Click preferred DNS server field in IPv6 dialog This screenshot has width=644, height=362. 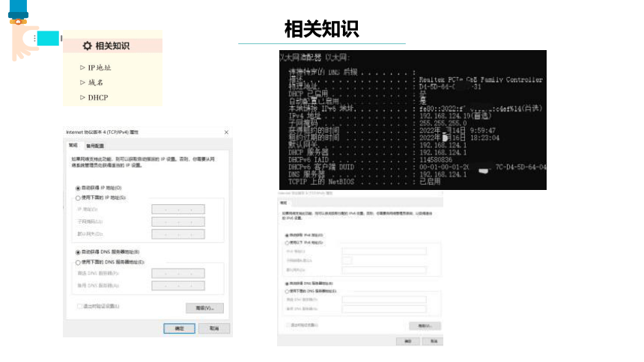tap(384, 300)
